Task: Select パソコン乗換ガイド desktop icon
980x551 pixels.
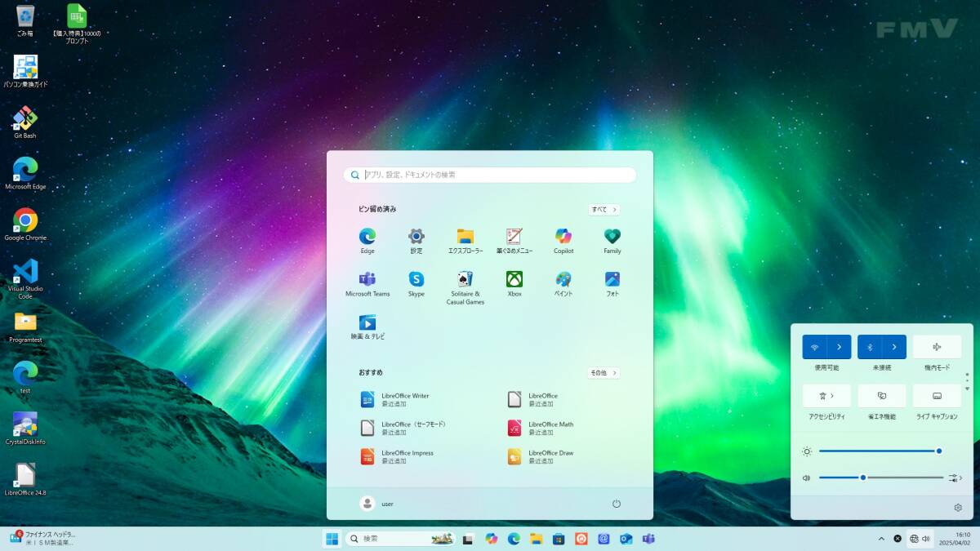Action: tap(25, 72)
